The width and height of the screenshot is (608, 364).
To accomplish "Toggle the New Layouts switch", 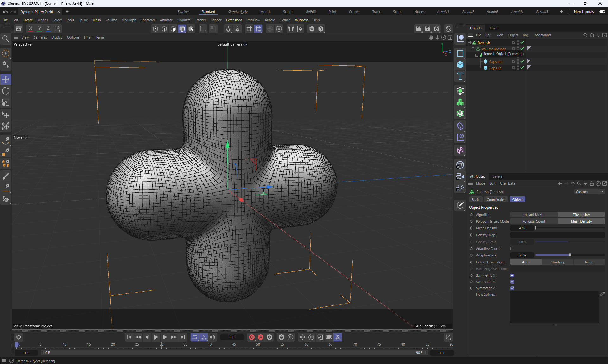I will tap(602, 12).
